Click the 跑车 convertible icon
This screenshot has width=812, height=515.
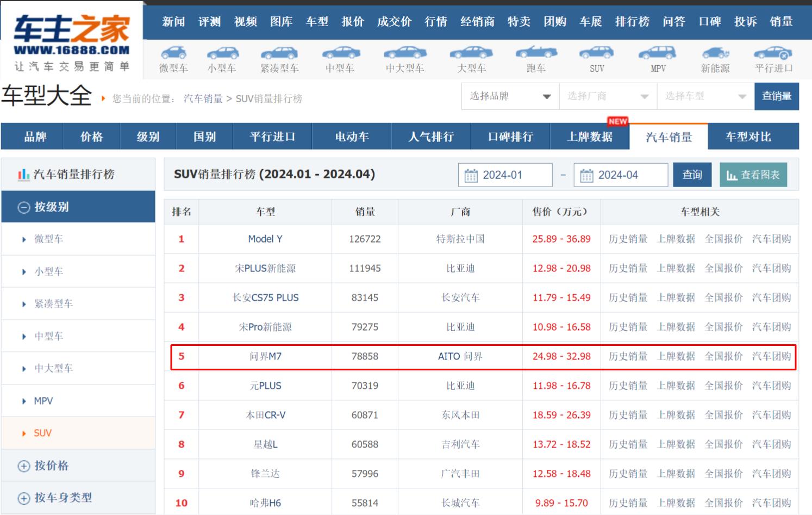coord(536,52)
